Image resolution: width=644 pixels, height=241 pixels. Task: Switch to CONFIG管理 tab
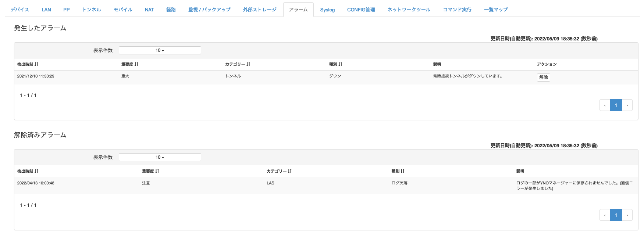(361, 10)
